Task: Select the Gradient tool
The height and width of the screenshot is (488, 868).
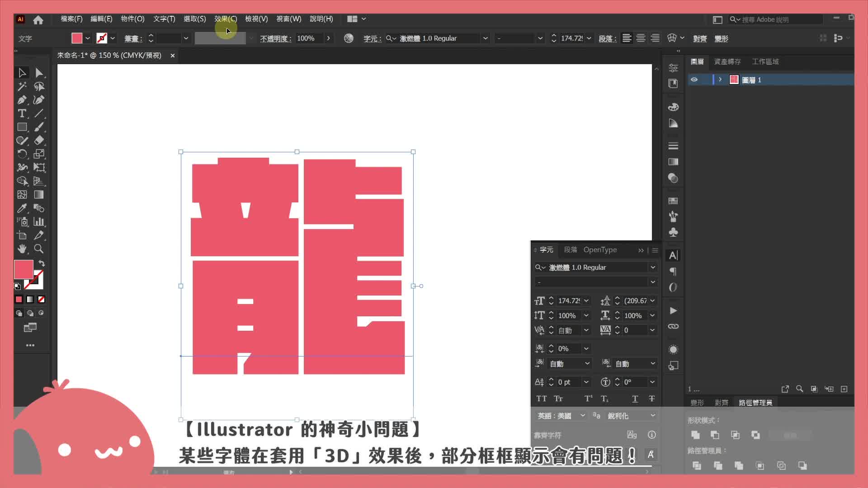Action: tap(39, 195)
